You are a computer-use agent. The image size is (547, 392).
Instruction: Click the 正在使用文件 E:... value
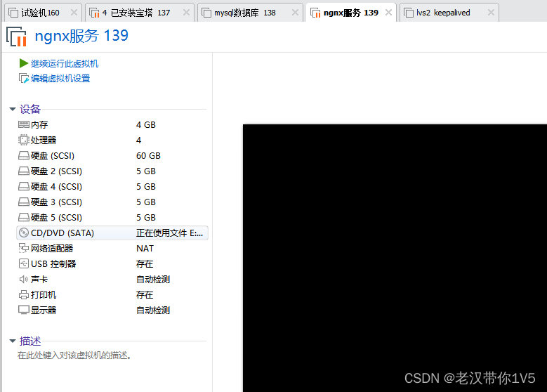(x=169, y=233)
